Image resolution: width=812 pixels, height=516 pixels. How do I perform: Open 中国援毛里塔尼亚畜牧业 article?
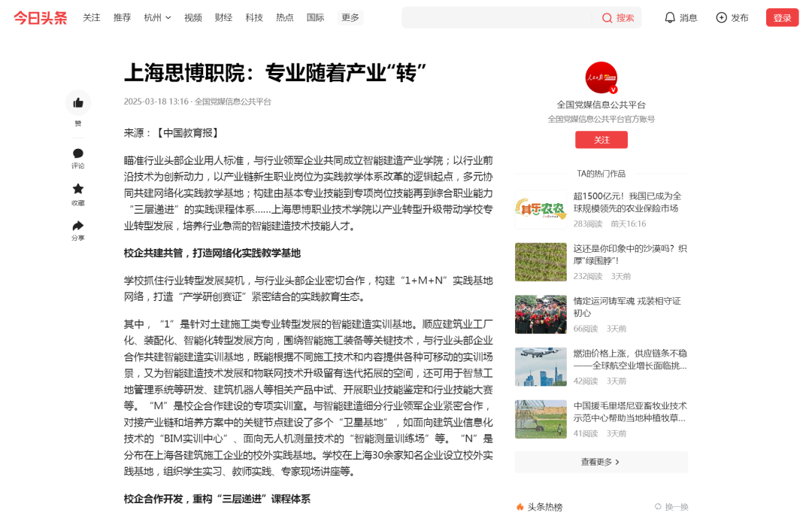pos(630,411)
